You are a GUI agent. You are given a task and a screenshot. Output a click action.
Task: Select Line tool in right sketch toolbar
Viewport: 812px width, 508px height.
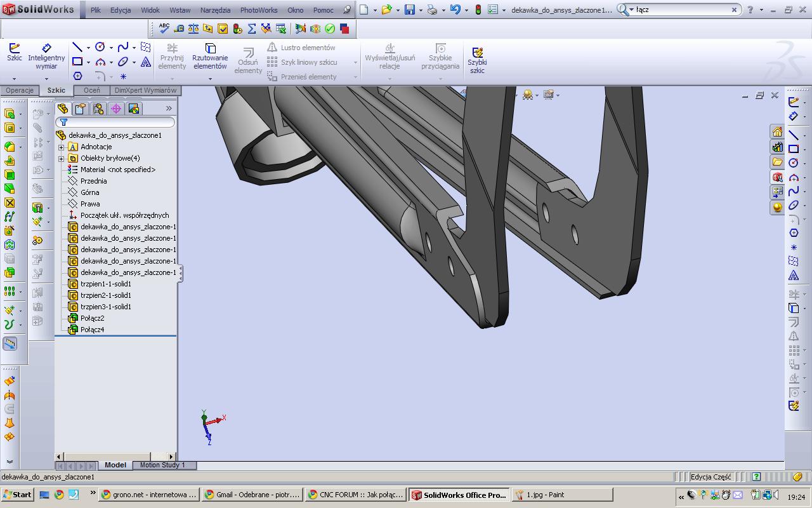point(794,135)
